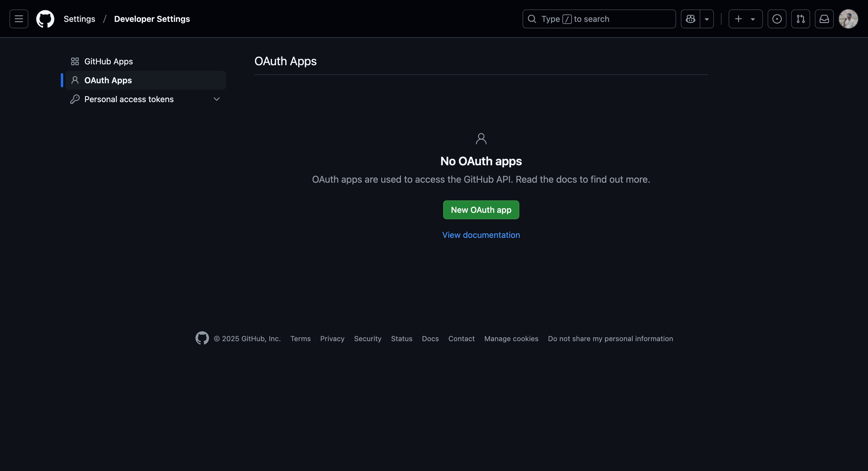Select OAuth Apps in the sidebar
Viewport: 868px width, 471px height.
pos(108,80)
